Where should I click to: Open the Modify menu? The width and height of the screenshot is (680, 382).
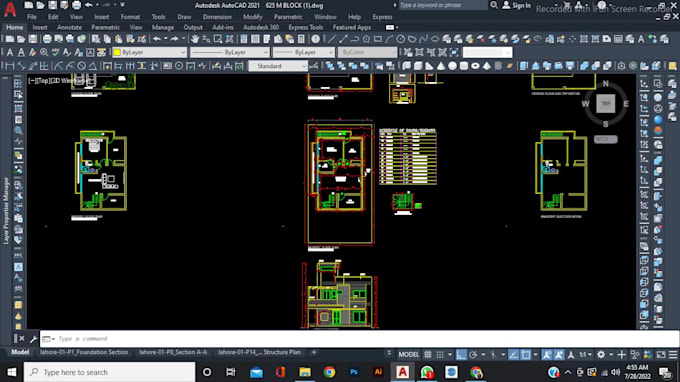point(252,17)
